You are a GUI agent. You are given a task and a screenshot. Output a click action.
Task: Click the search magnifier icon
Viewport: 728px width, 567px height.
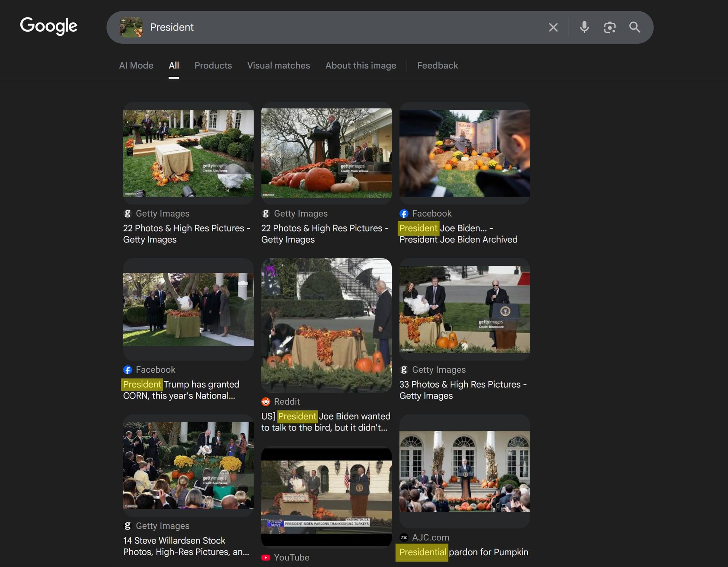[635, 27]
